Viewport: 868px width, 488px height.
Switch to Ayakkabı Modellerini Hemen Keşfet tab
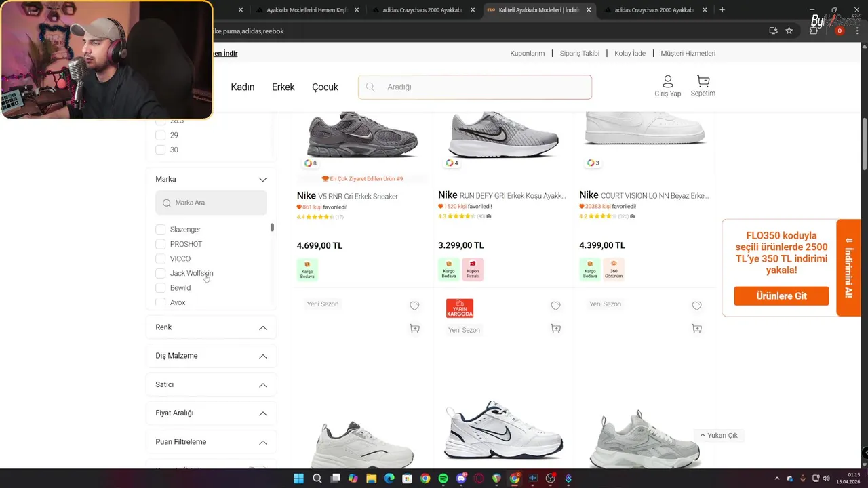(x=308, y=10)
